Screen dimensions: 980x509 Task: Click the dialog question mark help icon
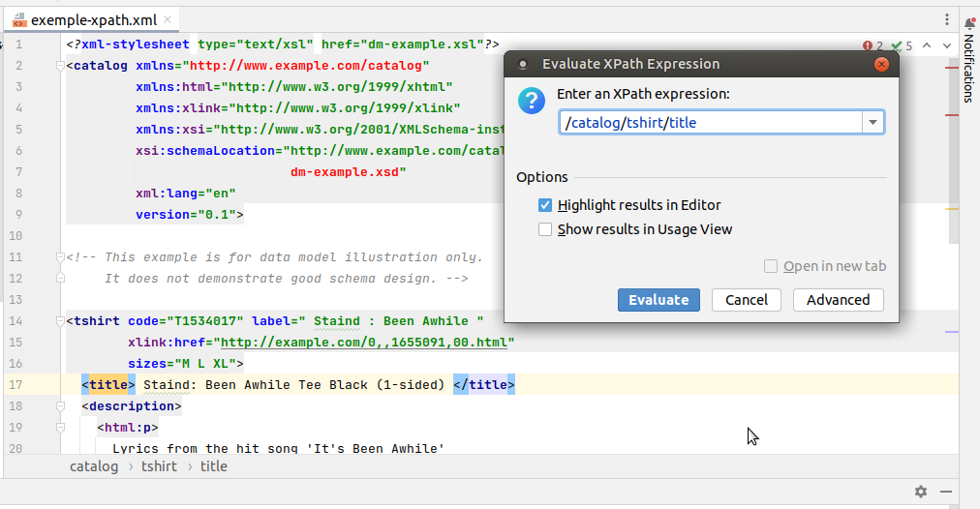click(x=532, y=101)
